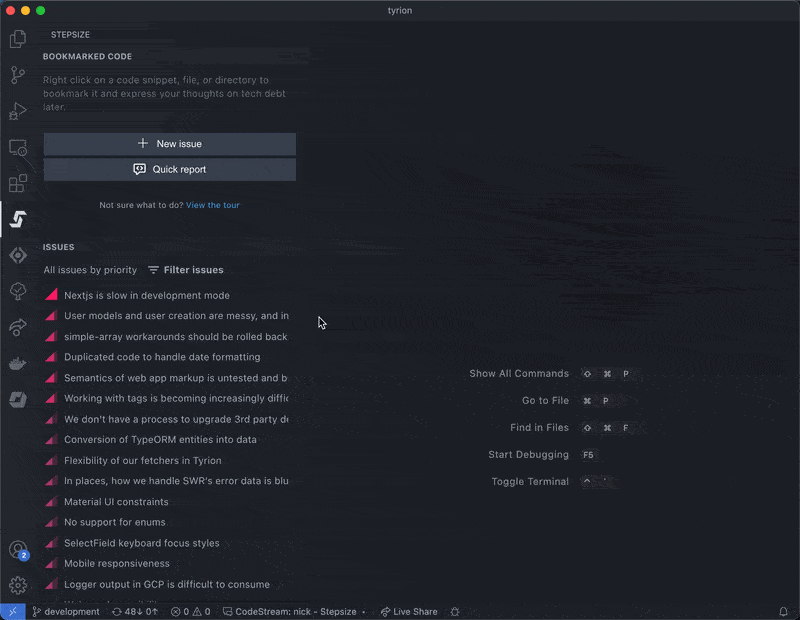800x620 pixels.
Task: Select the 'Material UI constraints' issue
Action: click(116, 502)
